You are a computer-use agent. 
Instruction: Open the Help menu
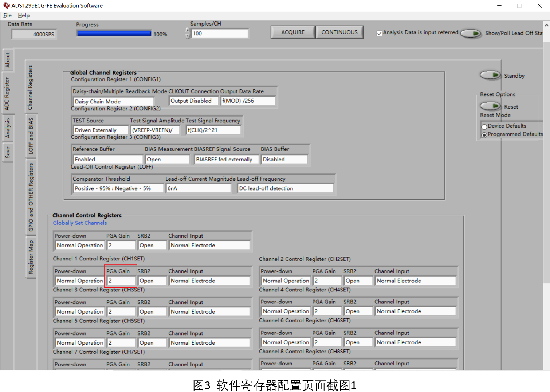(24, 15)
